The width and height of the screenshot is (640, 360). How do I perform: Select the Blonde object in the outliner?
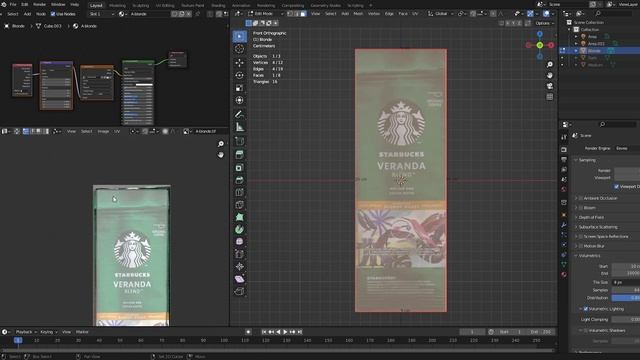point(594,51)
